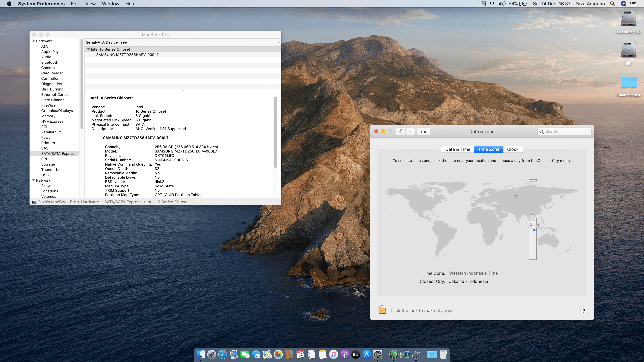This screenshot has height=362, width=644.
Task: Select the SAMSUNG MZ7TD256HAFV-000L7 device row
Action: pyautogui.click(x=127, y=55)
